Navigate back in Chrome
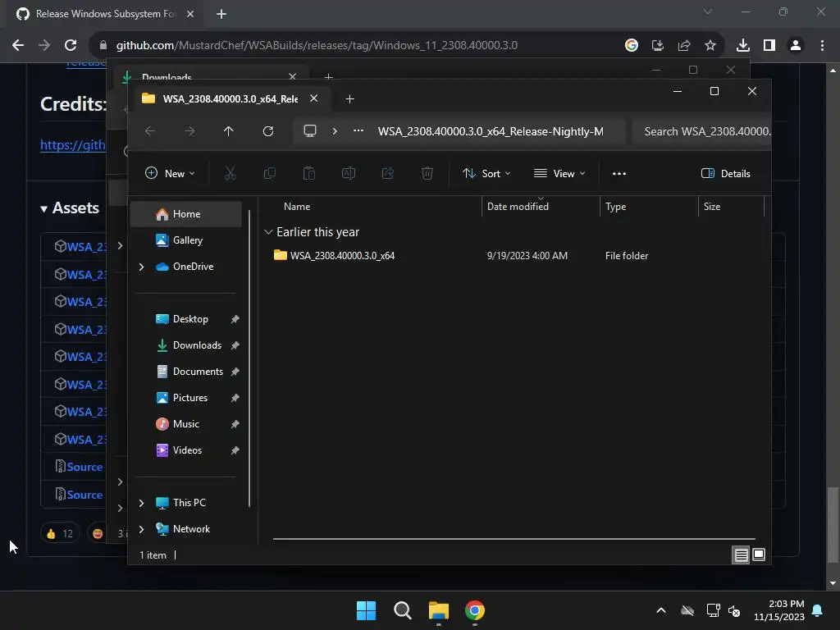Screen dimensions: 840x630 coord(18,46)
